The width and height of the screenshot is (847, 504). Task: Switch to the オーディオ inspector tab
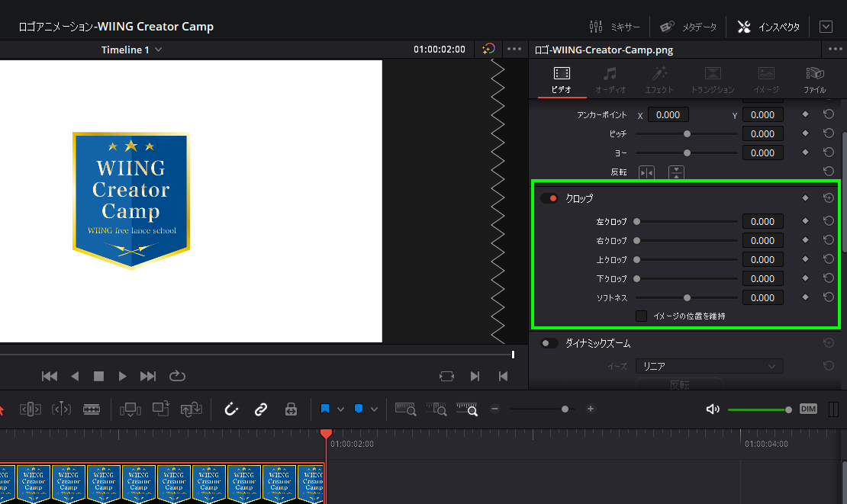point(610,80)
